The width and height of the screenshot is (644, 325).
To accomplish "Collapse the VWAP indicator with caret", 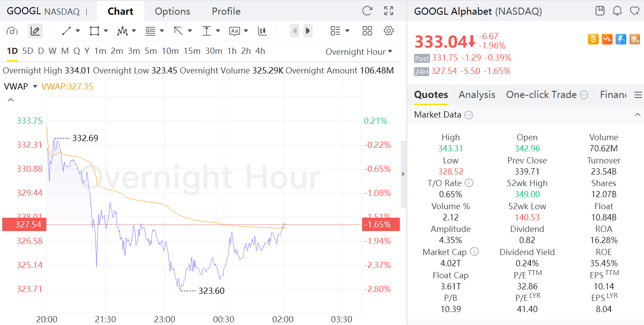I will [x=11, y=100].
